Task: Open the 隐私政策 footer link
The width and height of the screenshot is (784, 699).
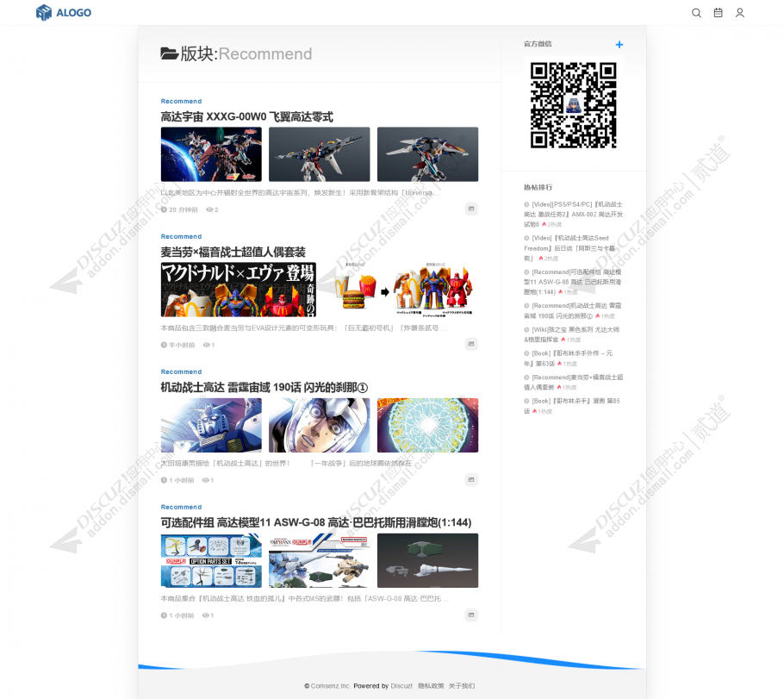Action: point(431,686)
